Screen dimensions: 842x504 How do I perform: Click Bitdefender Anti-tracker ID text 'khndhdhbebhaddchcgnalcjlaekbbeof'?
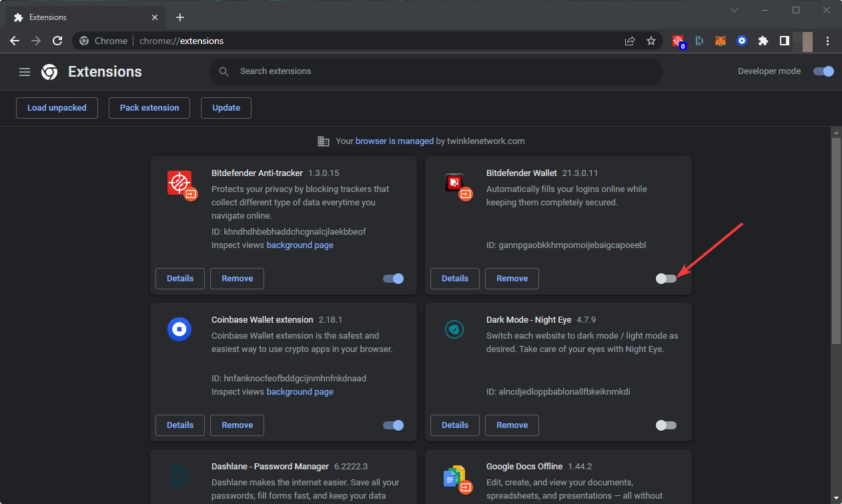(295, 232)
